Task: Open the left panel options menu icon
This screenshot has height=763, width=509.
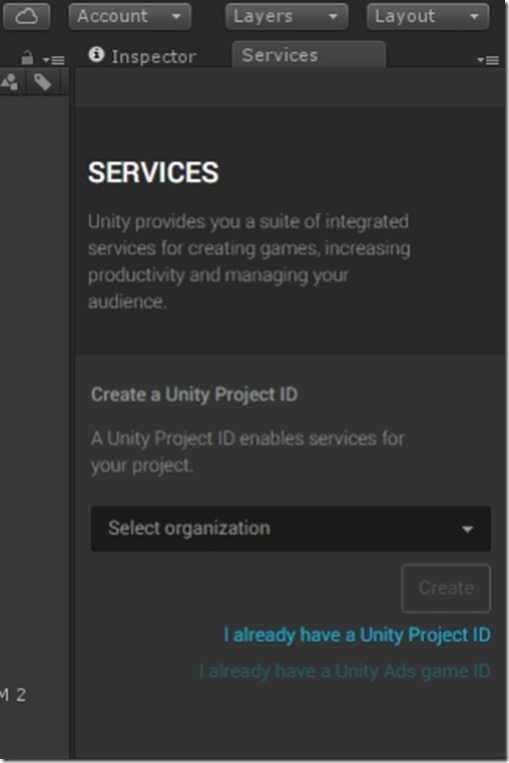Action: [54, 60]
